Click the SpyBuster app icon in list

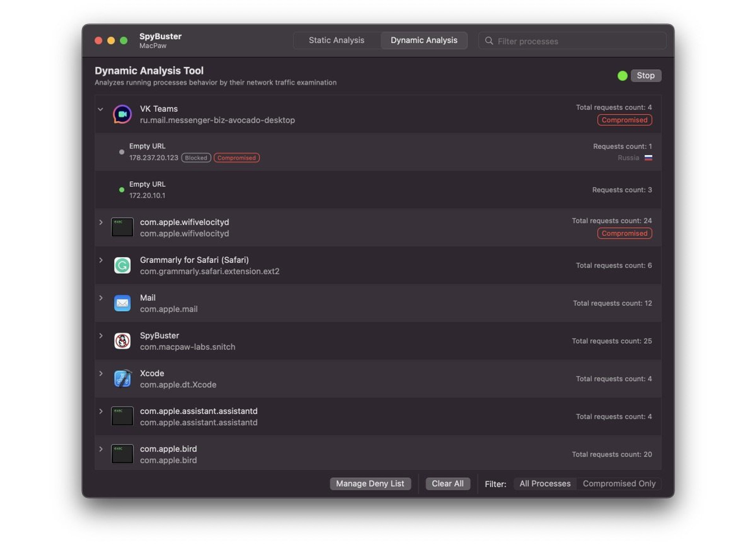(x=122, y=341)
